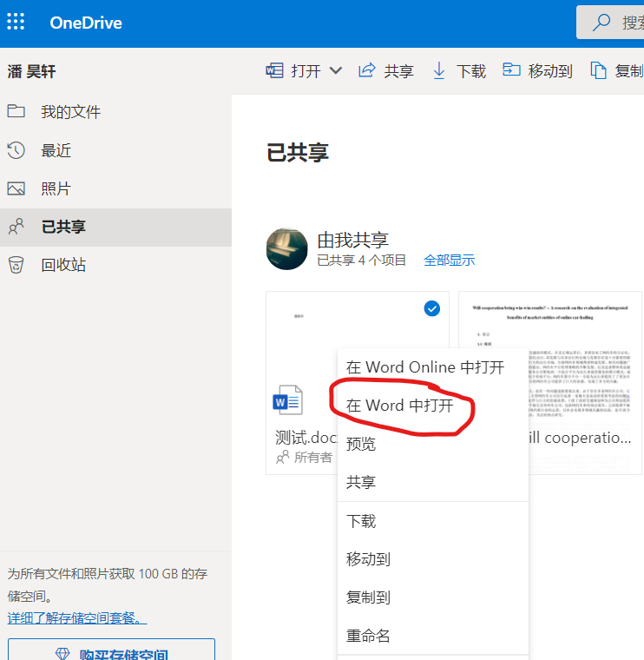644x660 pixels.
Task: Expand the 打开 dropdown arrow
Action: (x=335, y=70)
